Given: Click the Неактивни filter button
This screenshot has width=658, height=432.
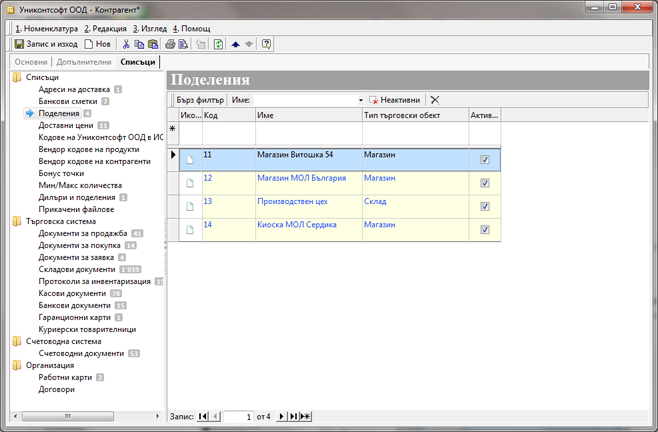Looking at the screenshot, I should (x=394, y=100).
